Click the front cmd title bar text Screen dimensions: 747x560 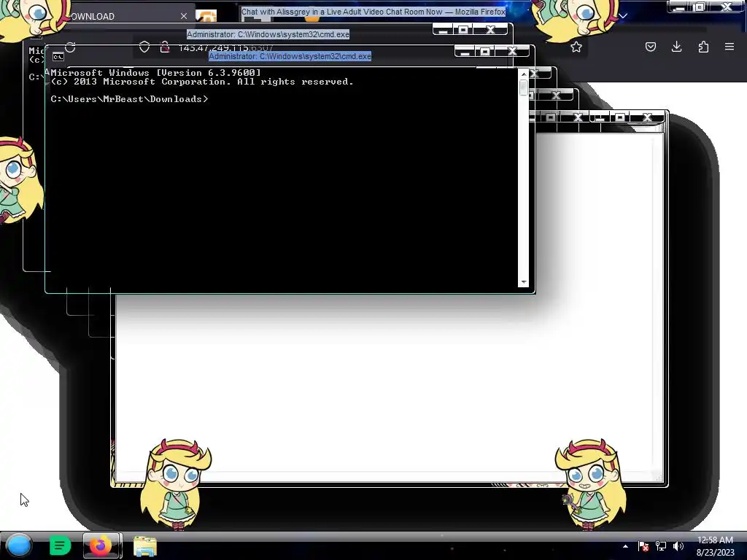(x=290, y=56)
